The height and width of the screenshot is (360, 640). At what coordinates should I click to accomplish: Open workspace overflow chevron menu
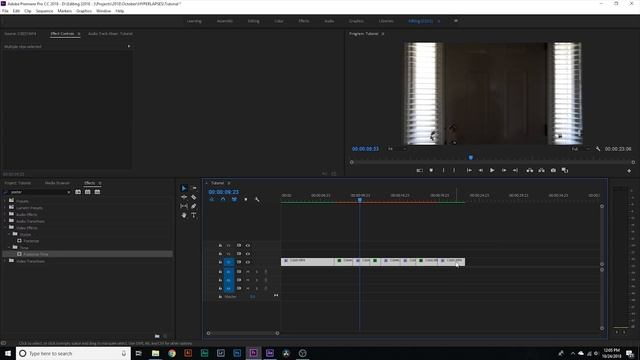(456, 21)
